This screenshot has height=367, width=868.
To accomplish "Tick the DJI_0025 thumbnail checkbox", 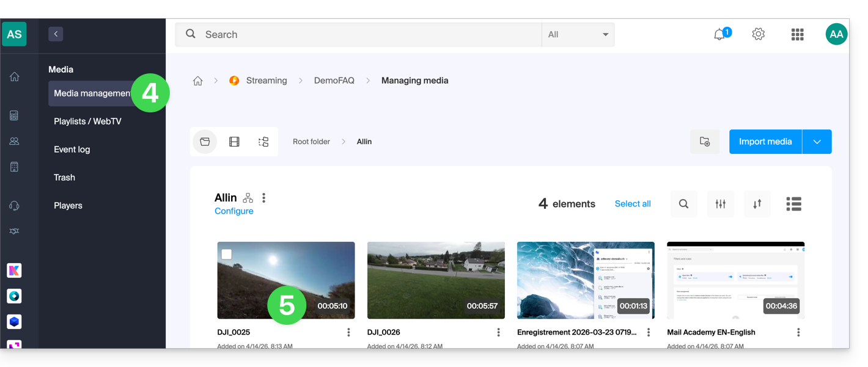I will [x=227, y=254].
